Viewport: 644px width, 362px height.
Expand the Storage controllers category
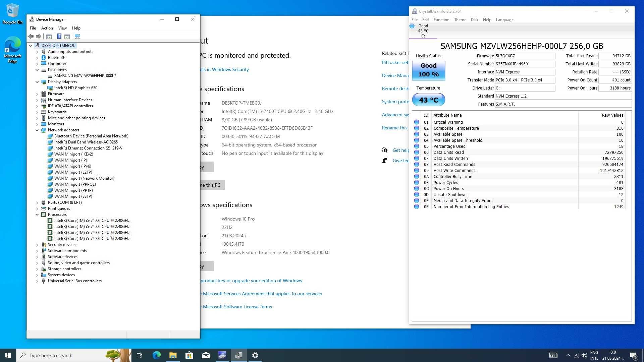pos(37,269)
